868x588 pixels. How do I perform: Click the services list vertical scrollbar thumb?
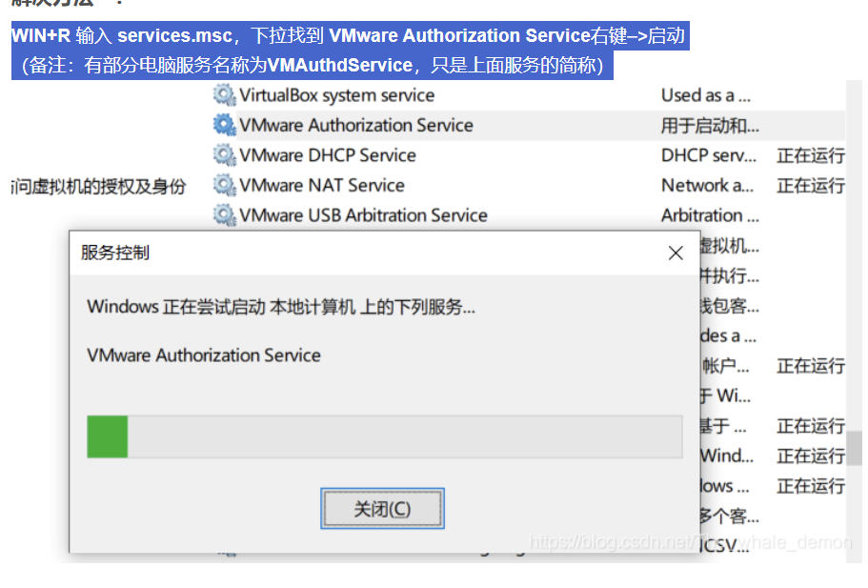(854, 449)
